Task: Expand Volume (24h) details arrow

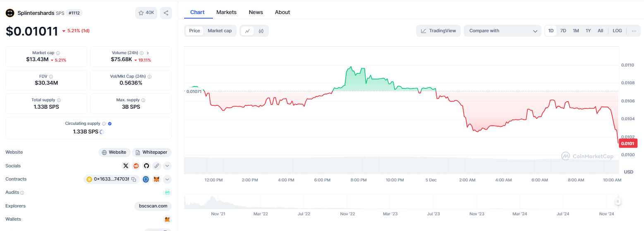Action: pos(148,53)
